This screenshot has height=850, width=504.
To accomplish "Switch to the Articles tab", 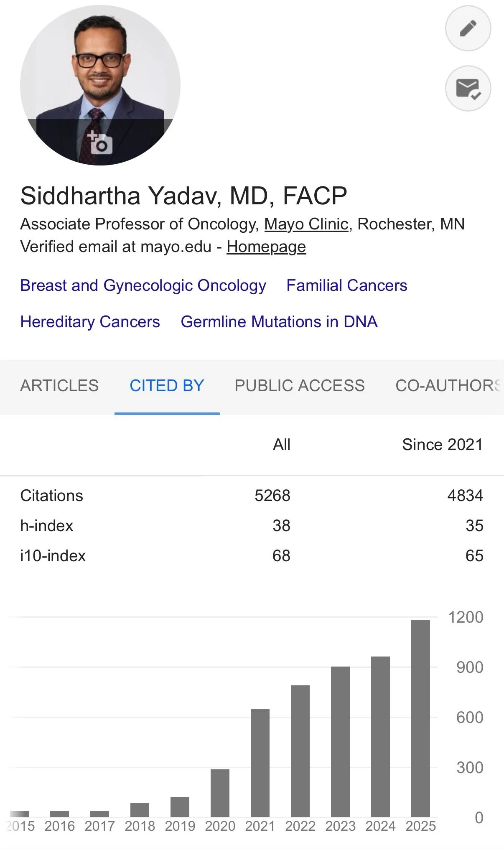I will pos(59,385).
